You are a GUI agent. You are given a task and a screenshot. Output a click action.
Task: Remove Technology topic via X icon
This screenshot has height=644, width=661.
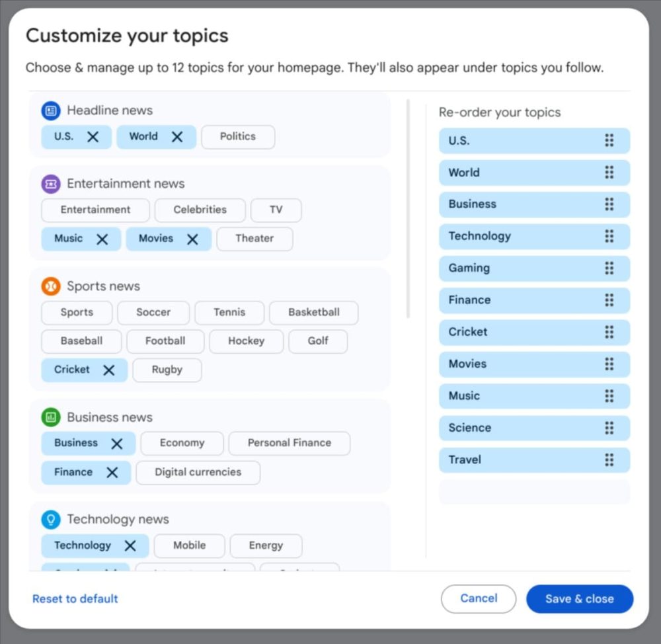click(x=130, y=545)
